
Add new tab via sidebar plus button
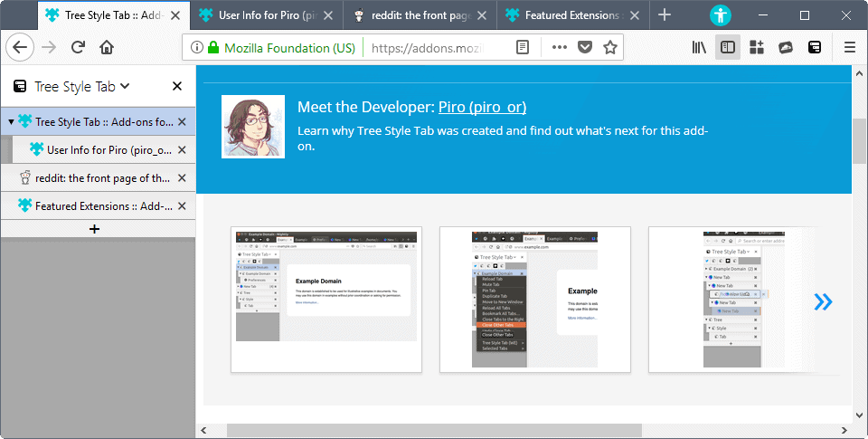tap(95, 228)
